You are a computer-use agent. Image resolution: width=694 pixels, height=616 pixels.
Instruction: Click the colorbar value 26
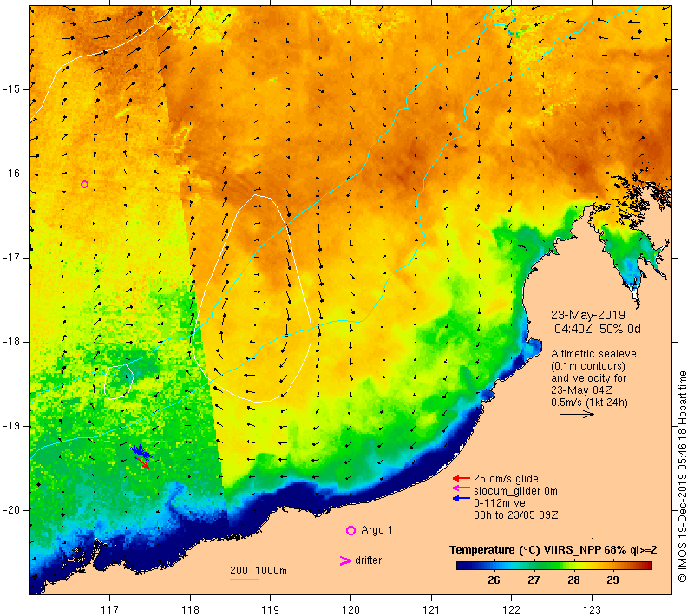494,580
